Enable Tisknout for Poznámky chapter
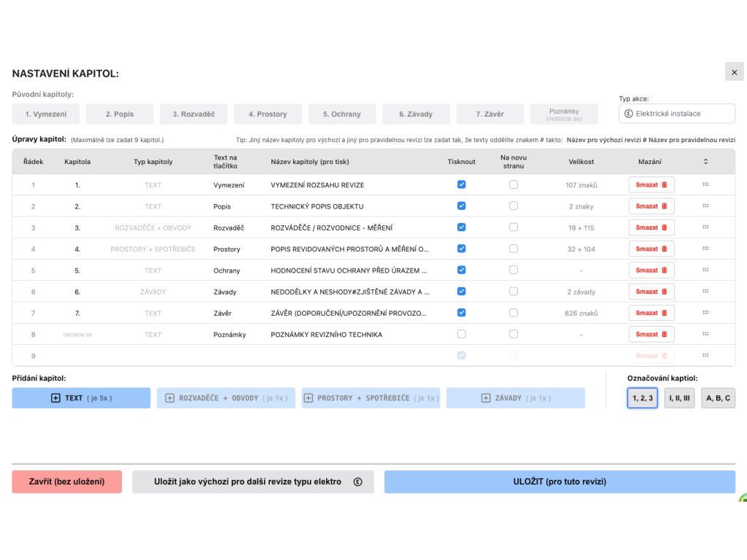 461,334
